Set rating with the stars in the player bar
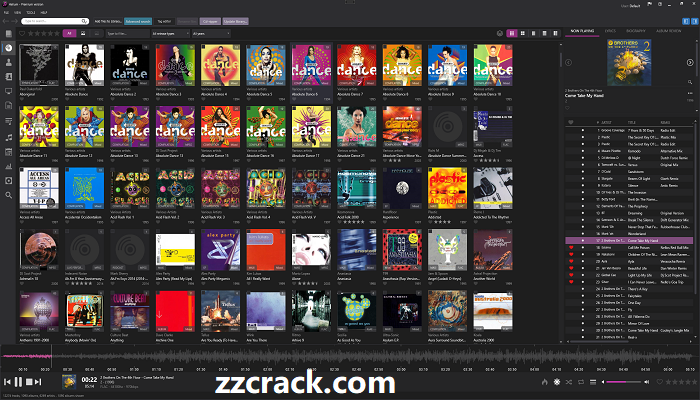The image size is (700, 400). pyautogui.click(x=681, y=382)
